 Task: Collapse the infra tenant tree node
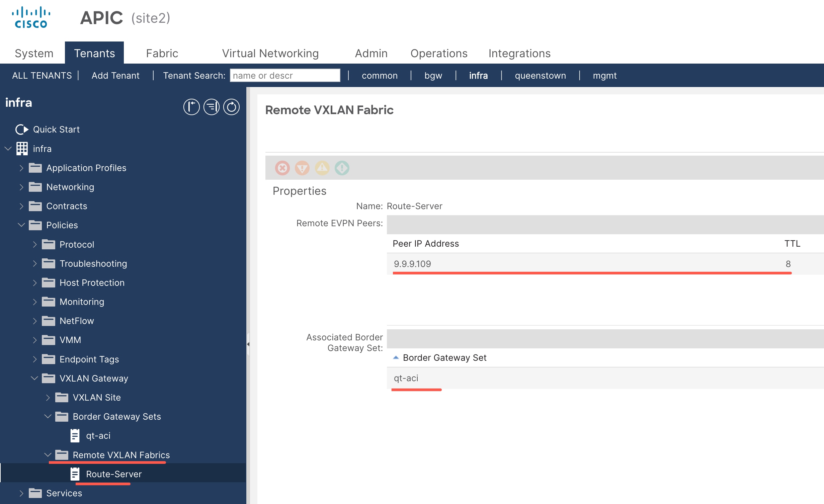tap(8, 148)
